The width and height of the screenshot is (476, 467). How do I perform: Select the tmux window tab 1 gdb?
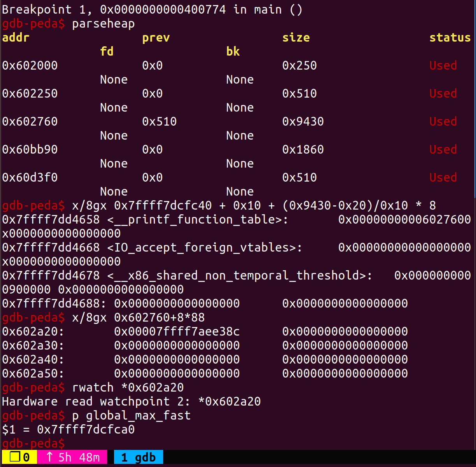click(x=138, y=457)
